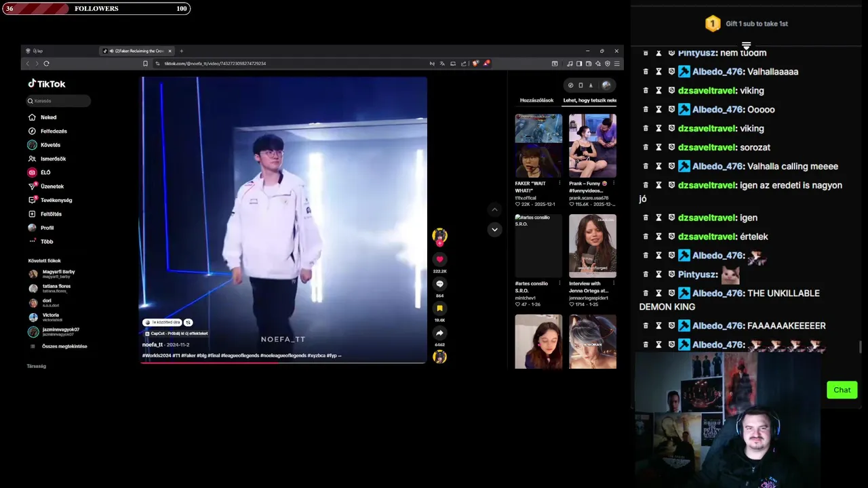Click the chat panel scrollbar
The width and height of the screenshot is (868, 488).
coord(861,347)
